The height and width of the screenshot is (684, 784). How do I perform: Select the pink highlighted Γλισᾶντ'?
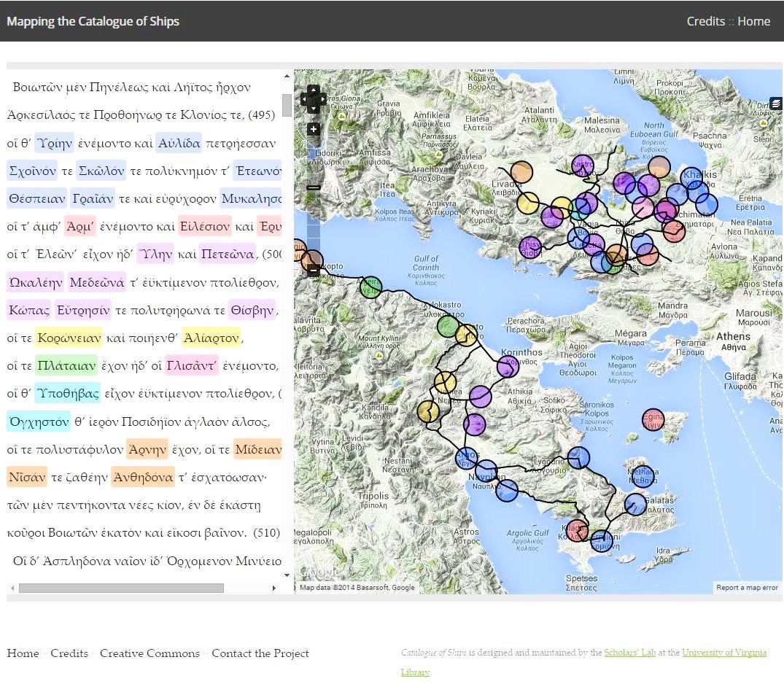[x=192, y=366]
